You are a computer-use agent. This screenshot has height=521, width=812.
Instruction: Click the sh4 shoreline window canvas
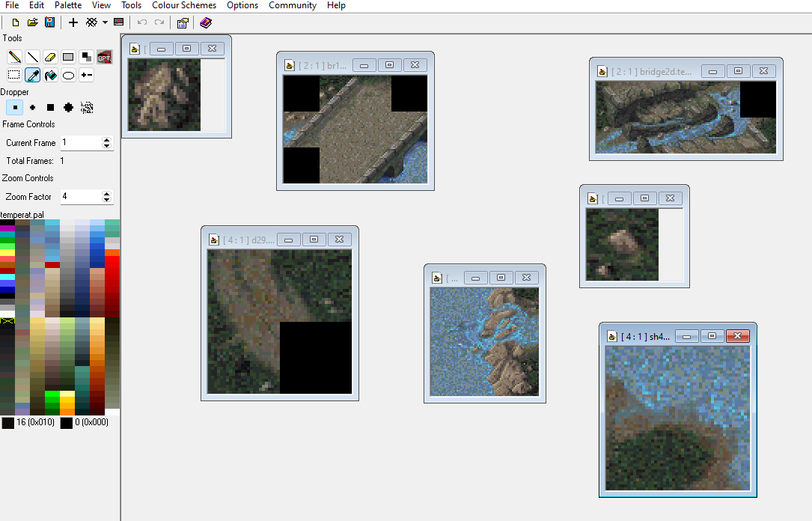(x=678, y=418)
